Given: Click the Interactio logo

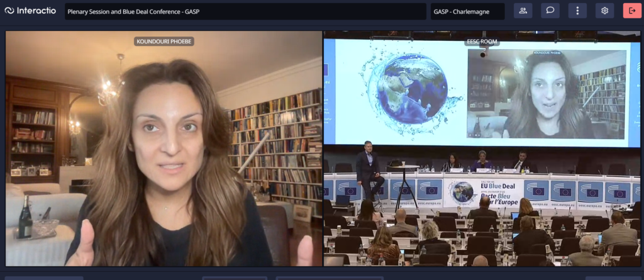Looking at the screenshot, I should [x=30, y=11].
